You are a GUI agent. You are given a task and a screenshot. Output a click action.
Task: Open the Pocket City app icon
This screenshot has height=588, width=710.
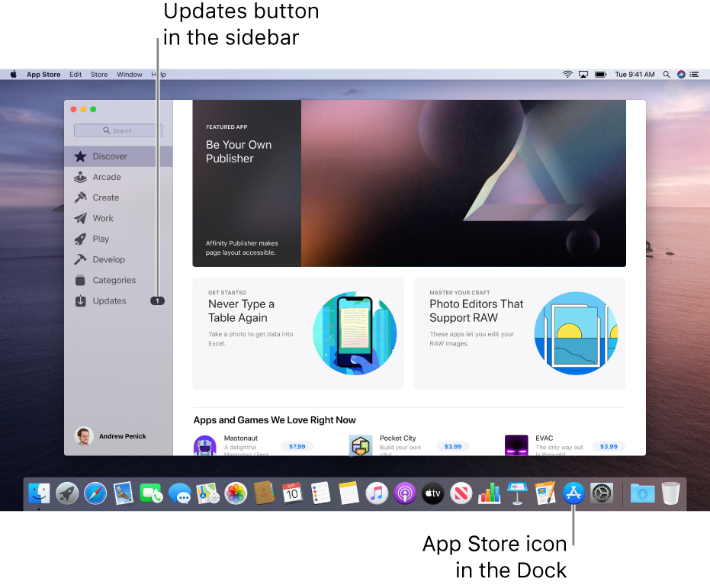(x=361, y=445)
